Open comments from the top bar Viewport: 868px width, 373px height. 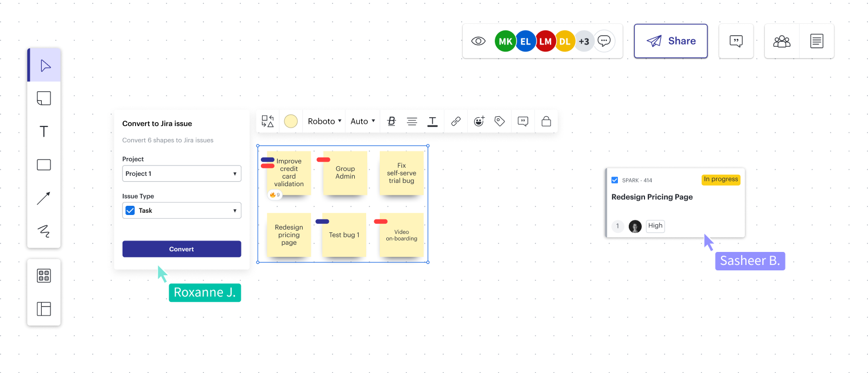(x=736, y=41)
